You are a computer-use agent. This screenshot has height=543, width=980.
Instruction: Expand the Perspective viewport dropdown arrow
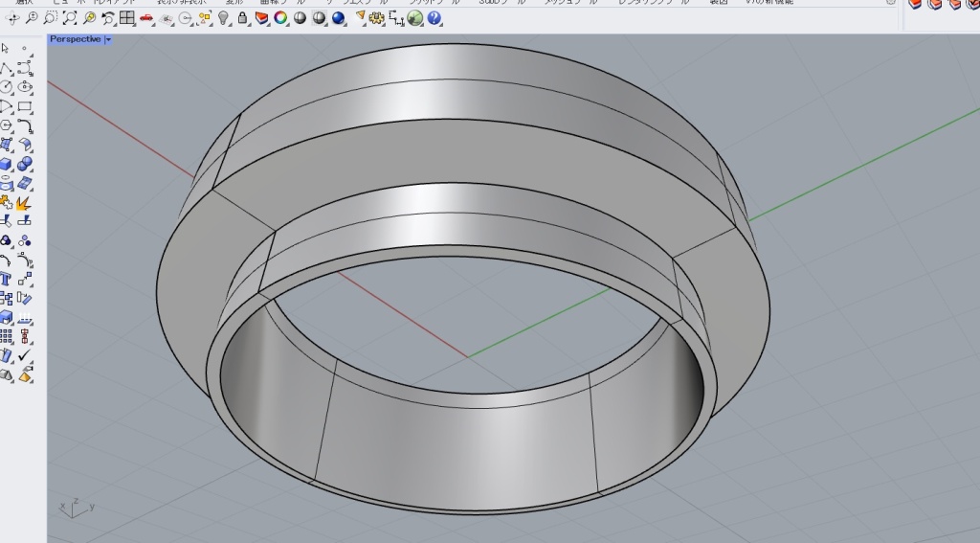coord(108,39)
